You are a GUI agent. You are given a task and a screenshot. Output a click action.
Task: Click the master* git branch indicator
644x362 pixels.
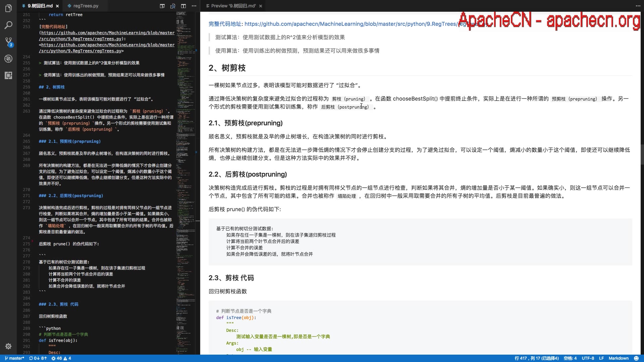tap(14, 358)
